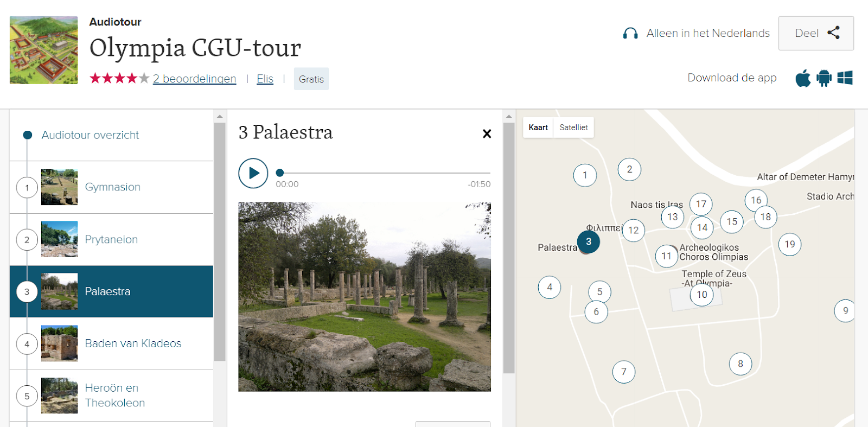Viewport: 868px width, 427px height.
Task: Select map marker 17
Action: [x=701, y=204]
